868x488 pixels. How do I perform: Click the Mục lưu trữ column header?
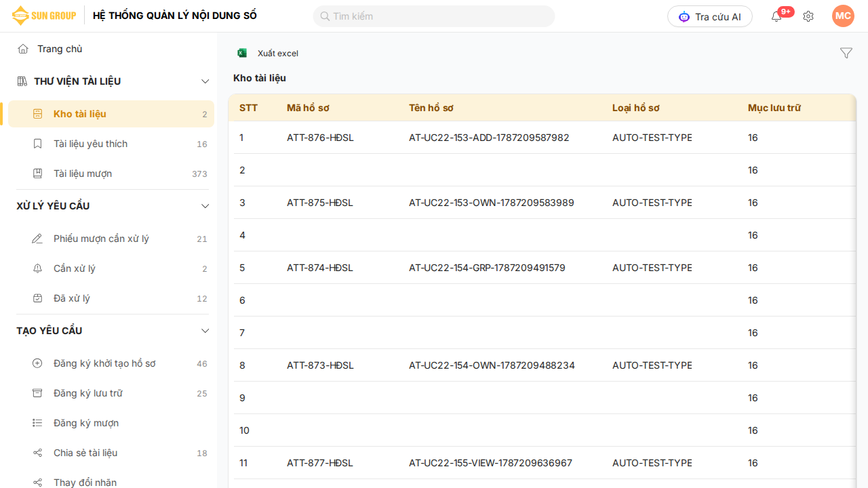click(774, 108)
